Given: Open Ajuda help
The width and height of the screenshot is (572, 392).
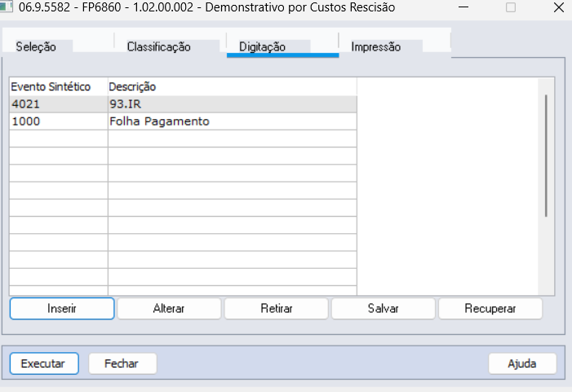Looking at the screenshot, I should [x=522, y=363].
